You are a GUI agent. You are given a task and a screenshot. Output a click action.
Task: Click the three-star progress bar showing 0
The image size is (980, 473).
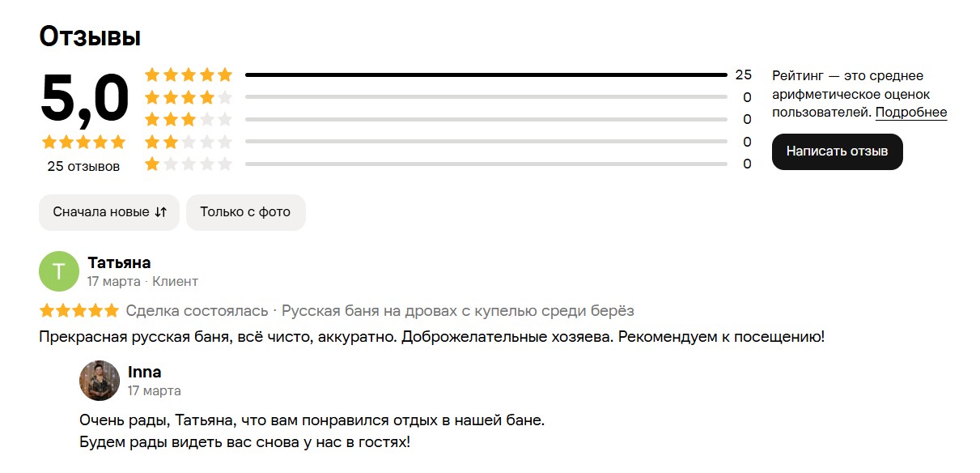(486, 119)
